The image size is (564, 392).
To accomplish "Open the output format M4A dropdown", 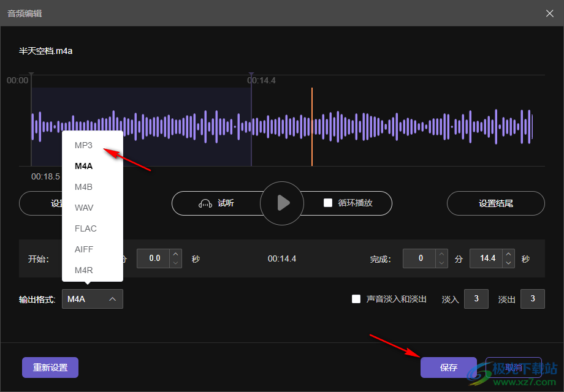I will click(x=93, y=299).
